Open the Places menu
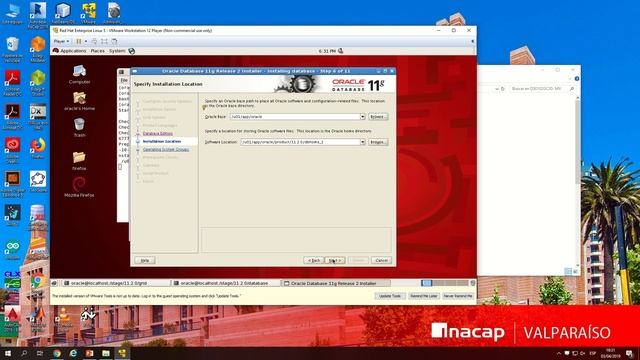 coord(97,51)
